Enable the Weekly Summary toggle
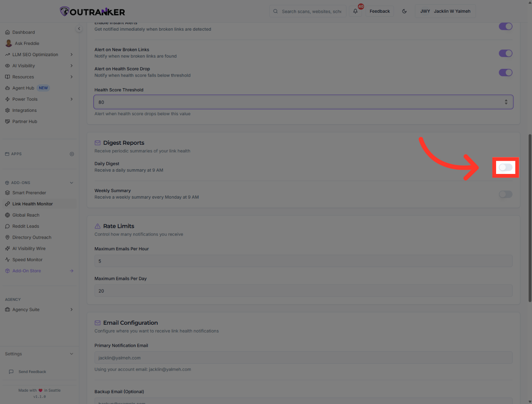 (505, 194)
